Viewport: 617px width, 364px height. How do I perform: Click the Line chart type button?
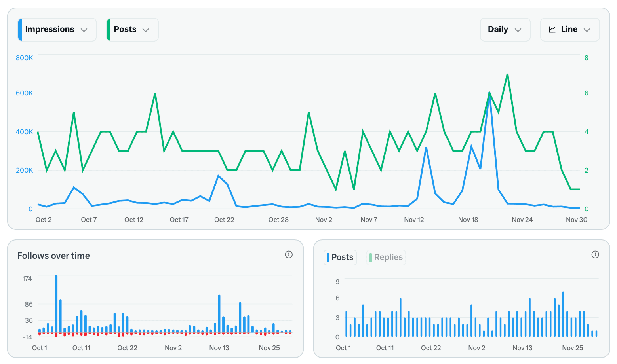click(x=570, y=29)
